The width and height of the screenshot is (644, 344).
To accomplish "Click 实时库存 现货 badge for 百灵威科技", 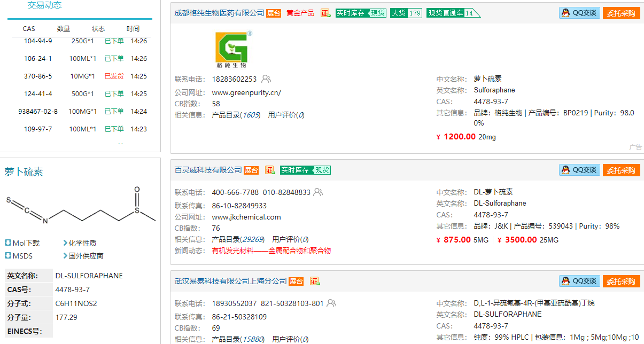I will tap(305, 170).
